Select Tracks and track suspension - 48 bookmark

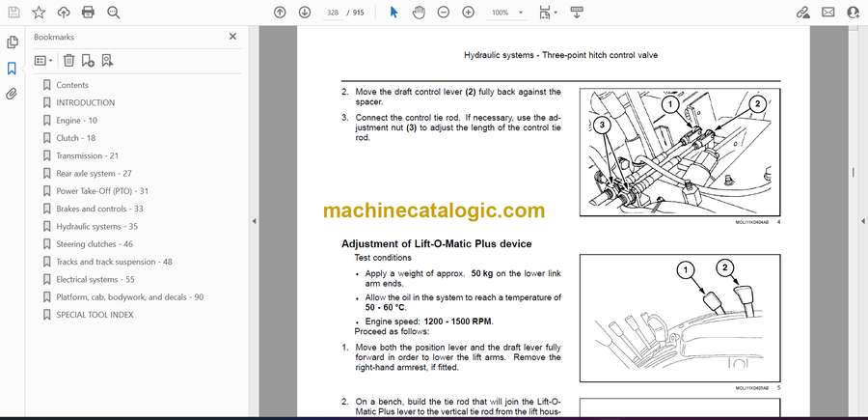click(114, 262)
